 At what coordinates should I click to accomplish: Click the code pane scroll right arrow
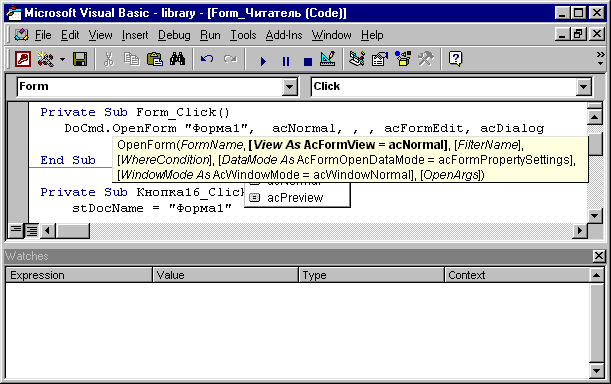point(580,230)
